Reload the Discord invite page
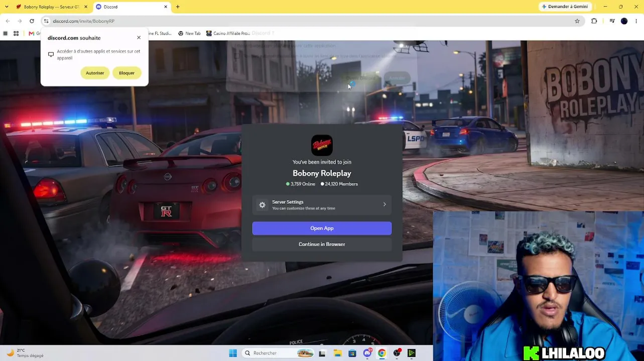Image resolution: width=644 pixels, height=361 pixels. point(32,21)
